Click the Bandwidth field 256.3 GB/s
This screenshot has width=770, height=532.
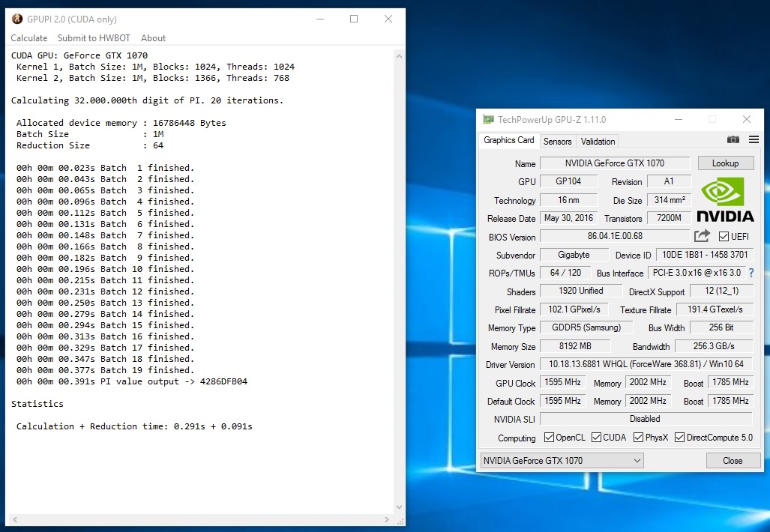click(714, 346)
